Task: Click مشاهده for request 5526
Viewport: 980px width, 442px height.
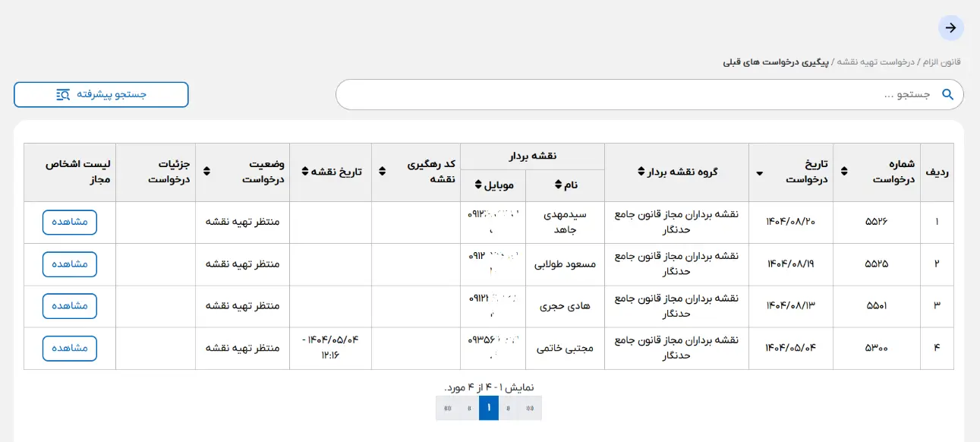Action: coord(70,222)
